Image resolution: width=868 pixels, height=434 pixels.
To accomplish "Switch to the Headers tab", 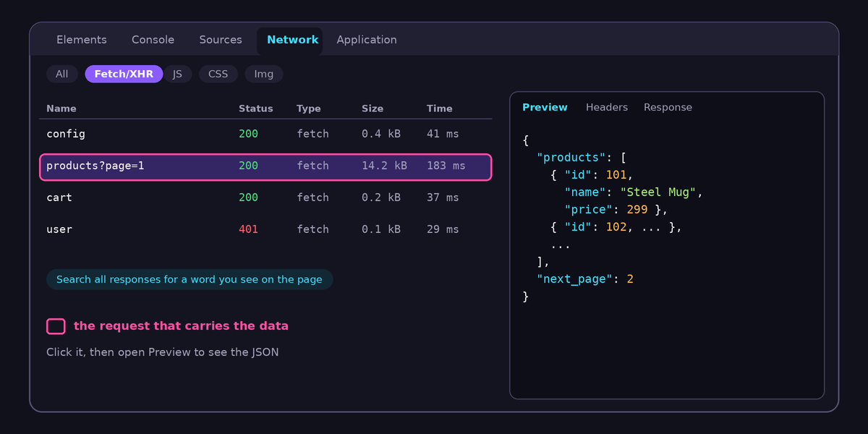I will tap(607, 107).
